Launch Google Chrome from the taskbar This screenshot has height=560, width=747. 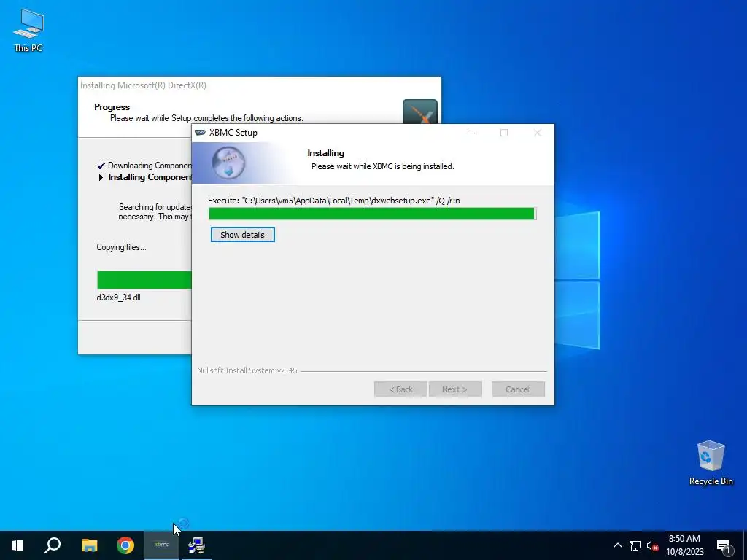(x=125, y=545)
